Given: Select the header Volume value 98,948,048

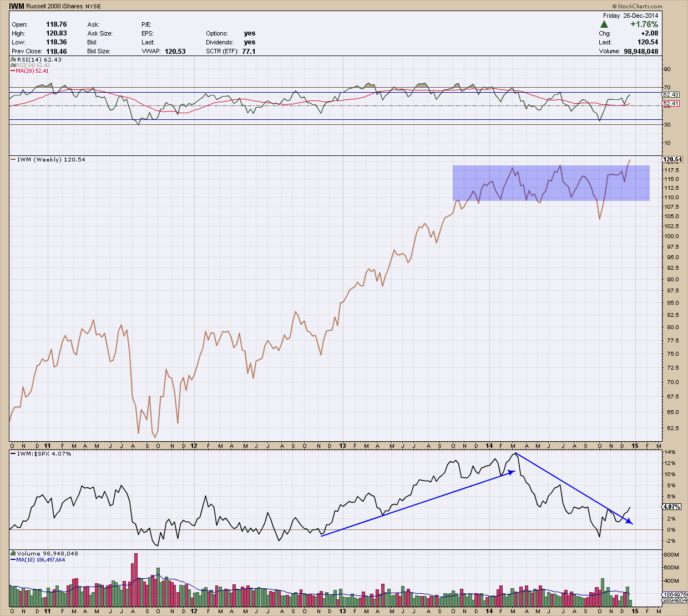Looking at the screenshot, I should pos(641,51).
